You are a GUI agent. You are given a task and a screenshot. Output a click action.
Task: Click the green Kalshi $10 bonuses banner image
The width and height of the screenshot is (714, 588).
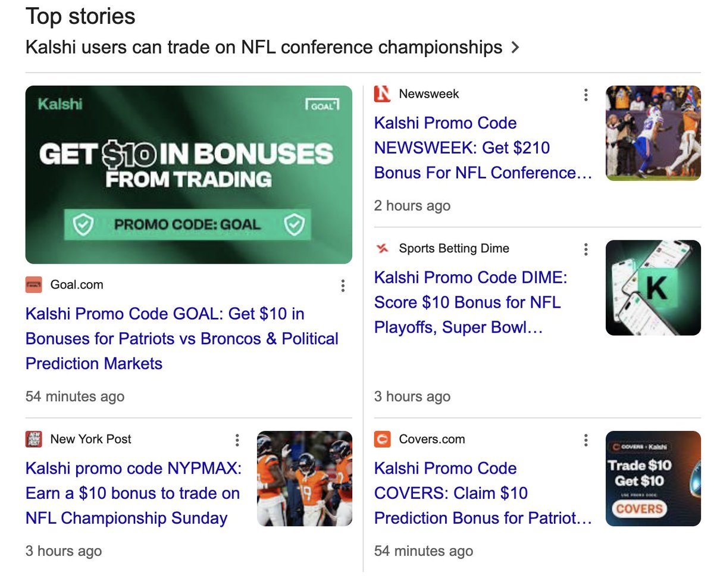pyautogui.click(x=189, y=175)
